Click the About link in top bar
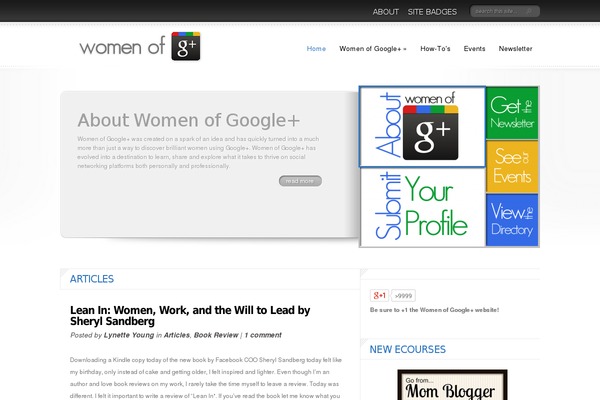Viewport: 600px width, 400px height. 386,12
